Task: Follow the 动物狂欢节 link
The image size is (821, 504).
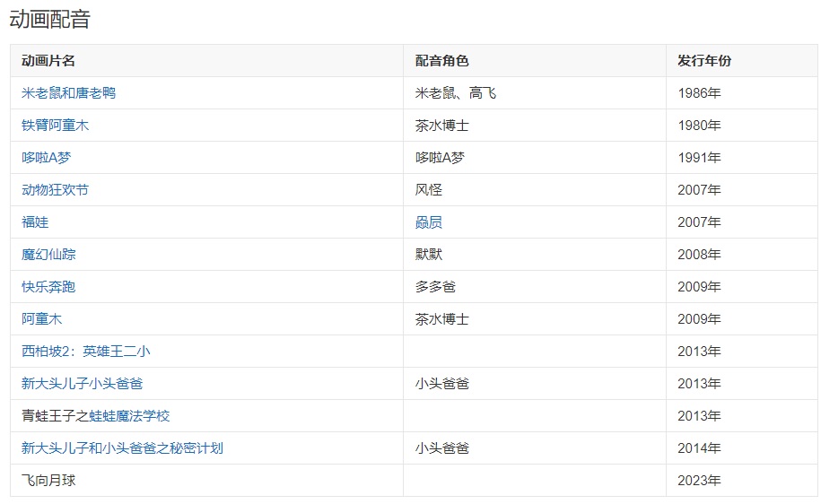Action: (x=55, y=190)
